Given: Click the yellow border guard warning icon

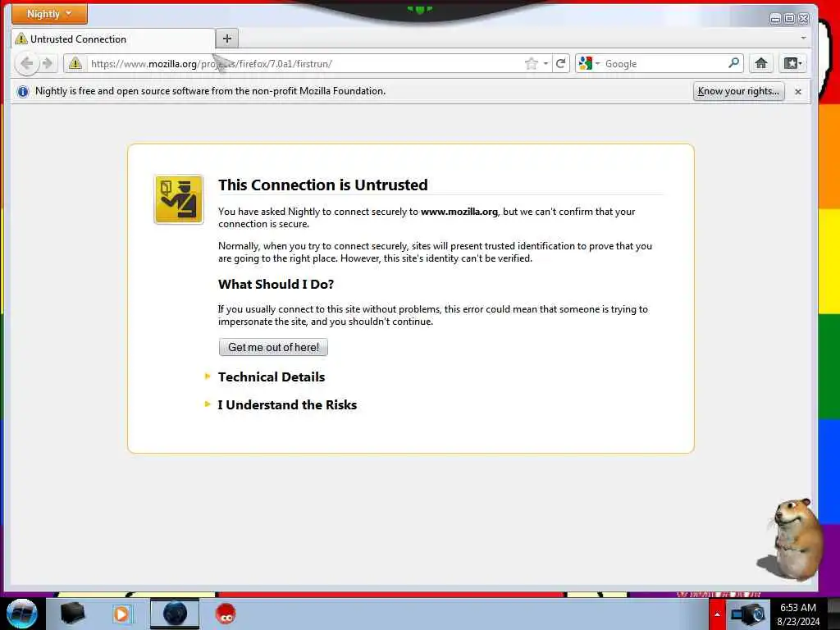Looking at the screenshot, I should pos(179,199).
